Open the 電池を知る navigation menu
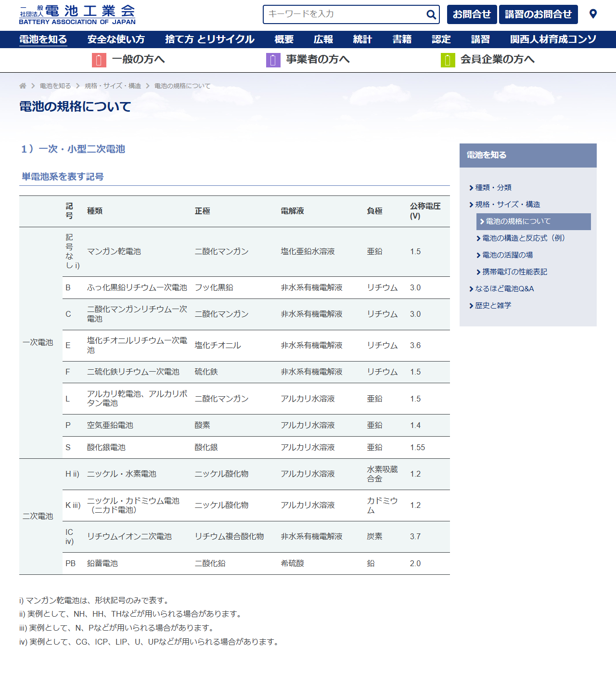The image size is (616, 674). 43,39
